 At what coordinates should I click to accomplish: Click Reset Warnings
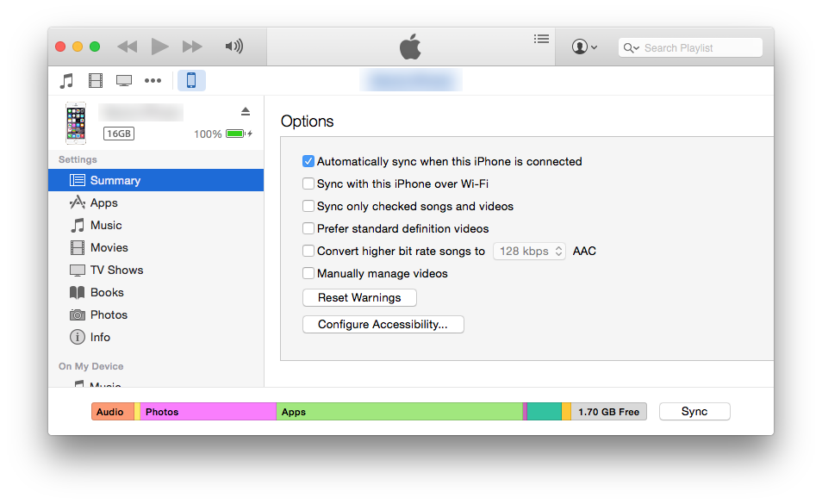[359, 297]
